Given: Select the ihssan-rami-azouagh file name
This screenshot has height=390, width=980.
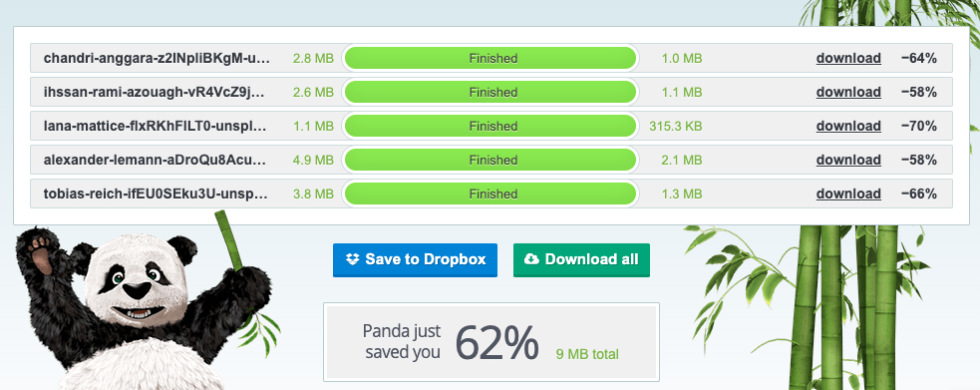Looking at the screenshot, I should [157, 93].
